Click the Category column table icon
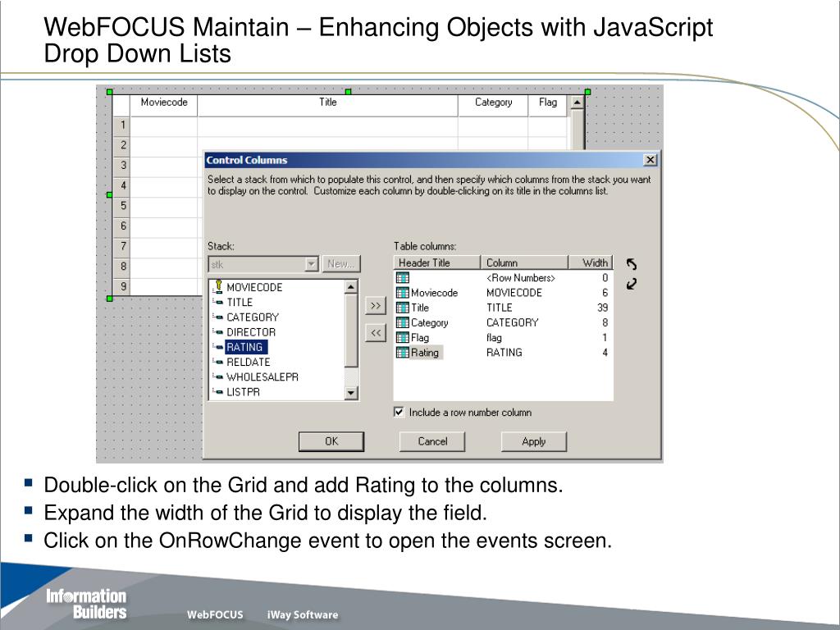The image size is (840, 630). coord(402,322)
